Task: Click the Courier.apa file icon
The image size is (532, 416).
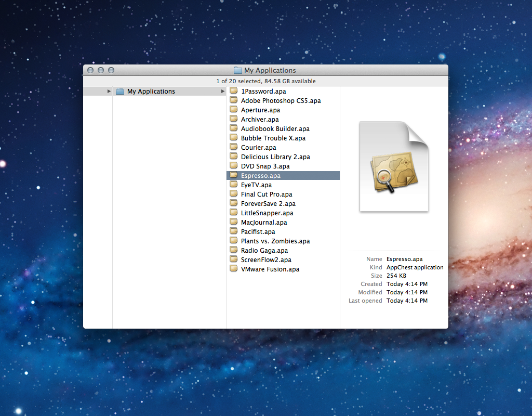Action: pos(234,147)
